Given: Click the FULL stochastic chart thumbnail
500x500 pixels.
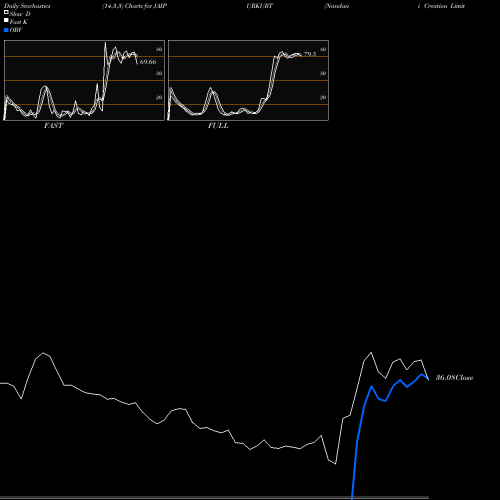Looking at the screenshot, I should pyautogui.click(x=248, y=80).
